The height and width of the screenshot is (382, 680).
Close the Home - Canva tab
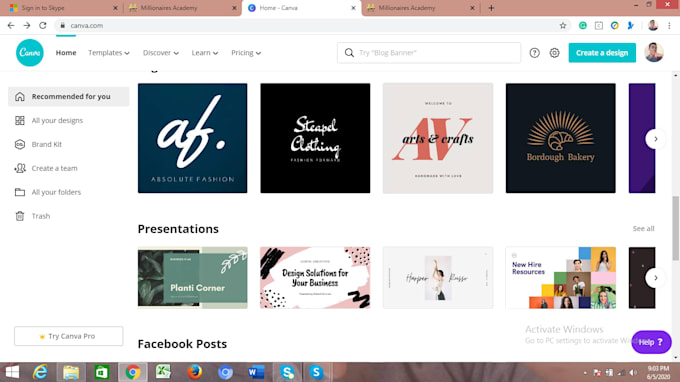(x=353, y=8)
